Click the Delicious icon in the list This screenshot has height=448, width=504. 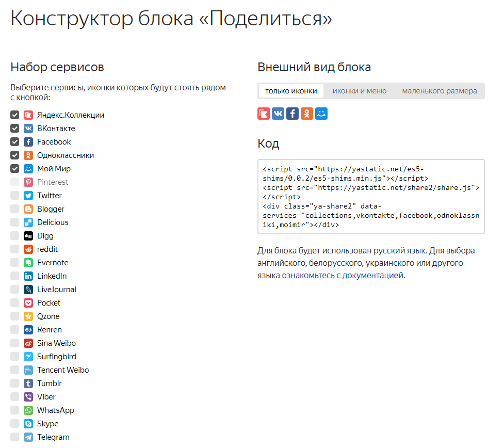[x=28, y=222]
